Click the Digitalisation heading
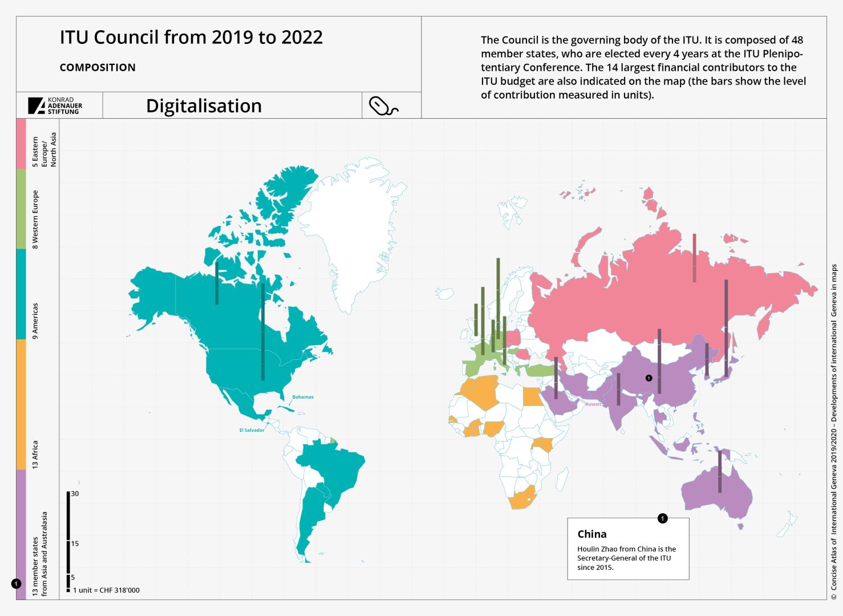The width and height of the screenshot is (843, 616). point(204,106)
